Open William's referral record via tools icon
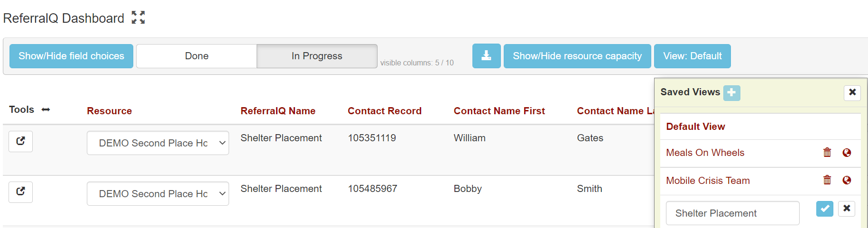This screenshot has width=868, height=228. point(20,141)
